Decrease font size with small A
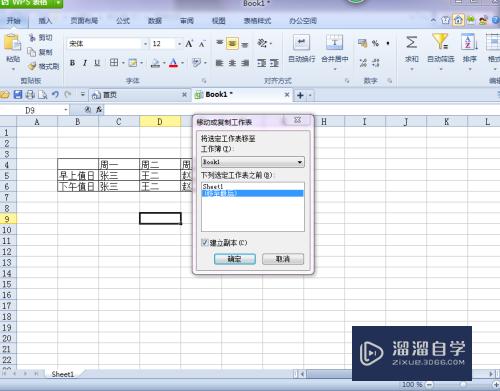Screen dimensions: 500x391 coord(202,44)
